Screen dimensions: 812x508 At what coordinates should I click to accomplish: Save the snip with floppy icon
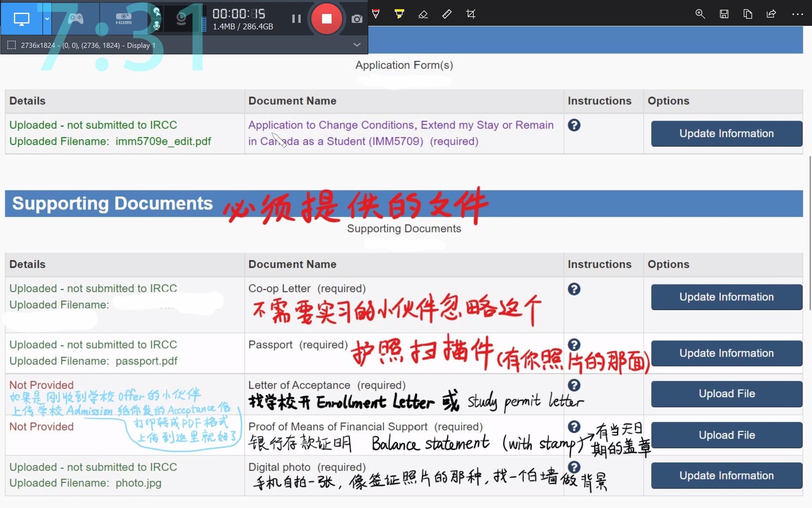click(724, 14)
